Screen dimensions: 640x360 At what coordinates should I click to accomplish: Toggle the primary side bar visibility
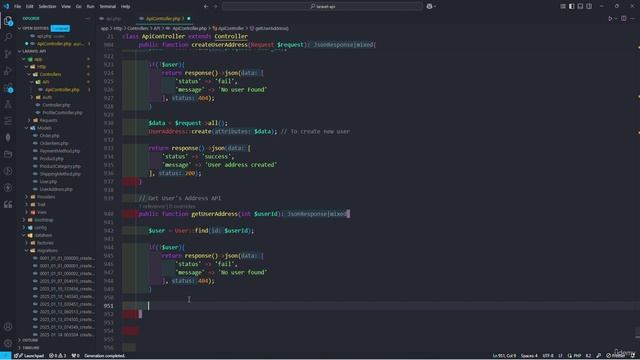(571, 7)
